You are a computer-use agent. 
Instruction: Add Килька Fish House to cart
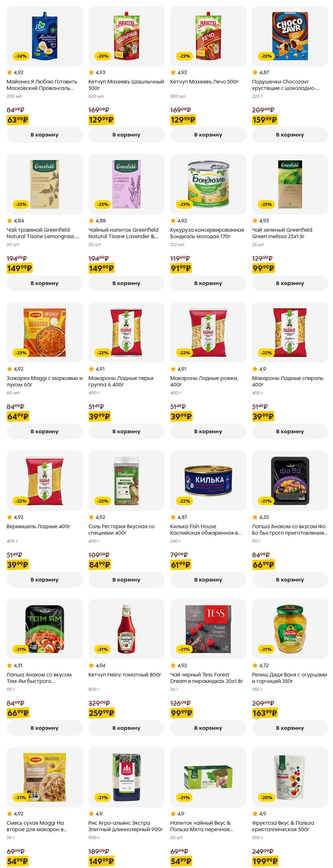(x=208, y=580)
